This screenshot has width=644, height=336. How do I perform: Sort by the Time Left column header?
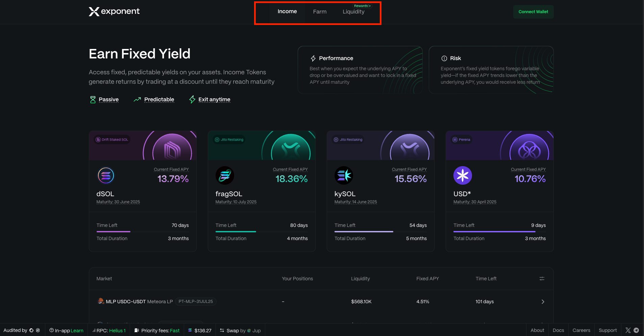point(486,279)
